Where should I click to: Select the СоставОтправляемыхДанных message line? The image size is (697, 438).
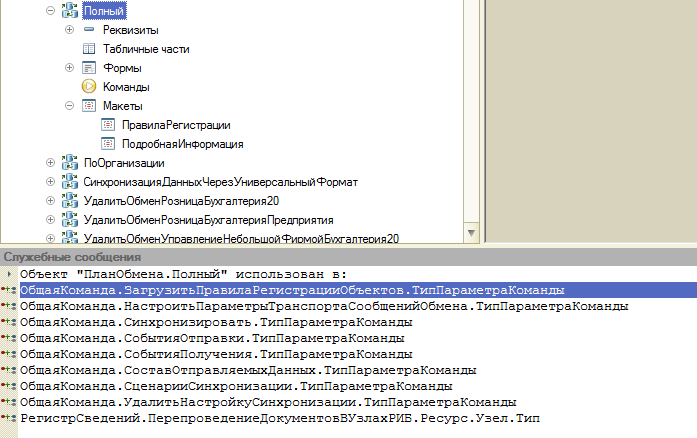(x=248, y=370)
